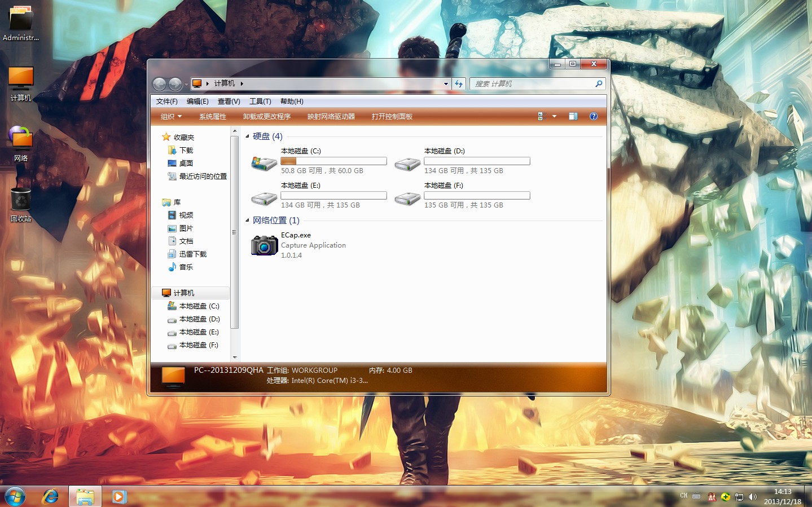Select 视频 library in navigation pane
The width and height of the screenshot is (812, 507).
[x=186, y=215]
